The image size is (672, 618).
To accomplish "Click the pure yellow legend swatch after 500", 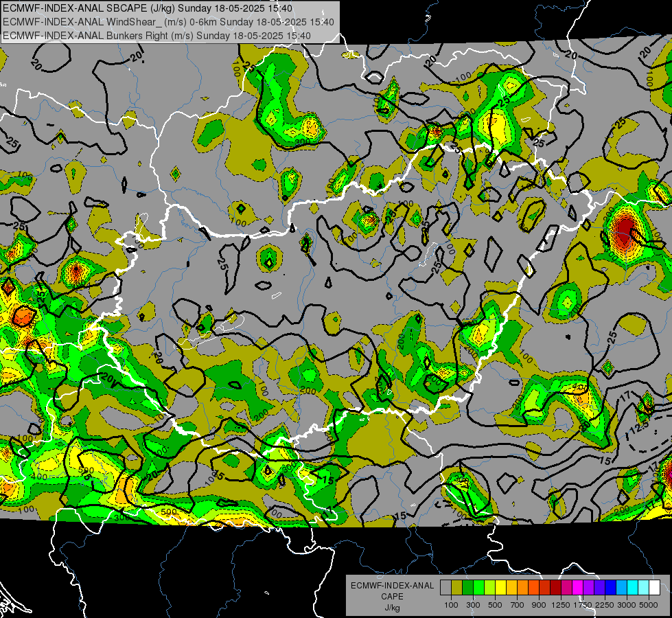I will pos(500,588).
